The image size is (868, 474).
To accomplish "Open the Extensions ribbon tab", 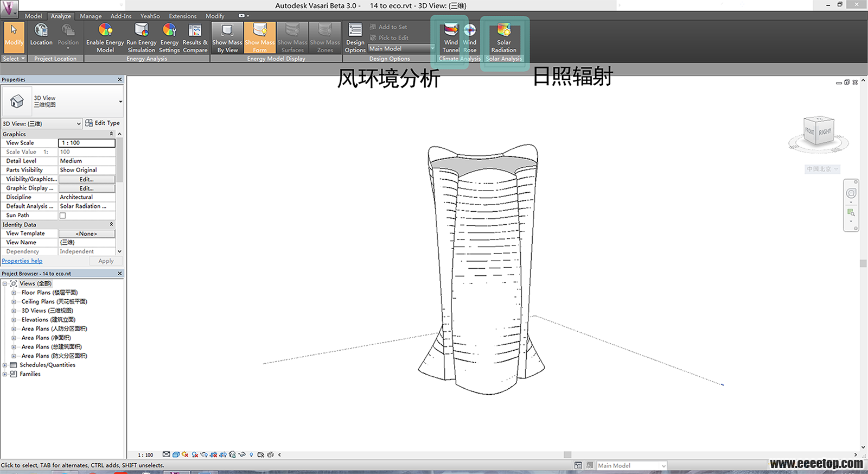I will tap(183, 16).
